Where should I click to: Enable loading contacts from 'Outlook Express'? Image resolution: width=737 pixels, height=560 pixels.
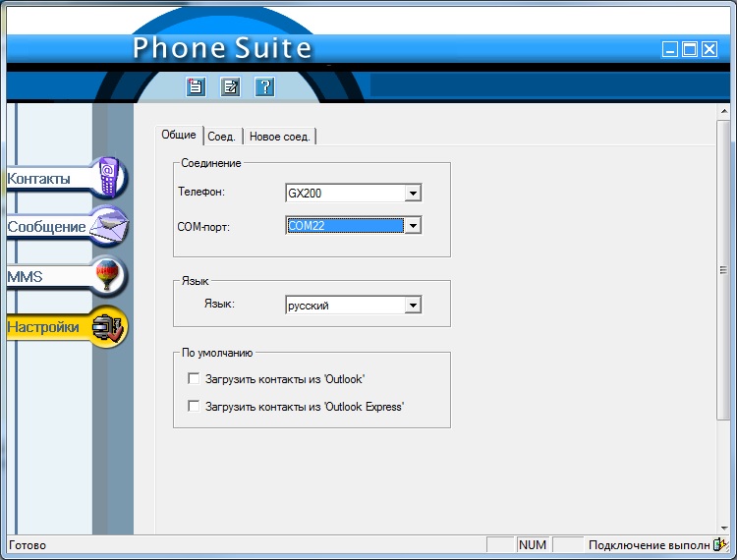[194, 406]
